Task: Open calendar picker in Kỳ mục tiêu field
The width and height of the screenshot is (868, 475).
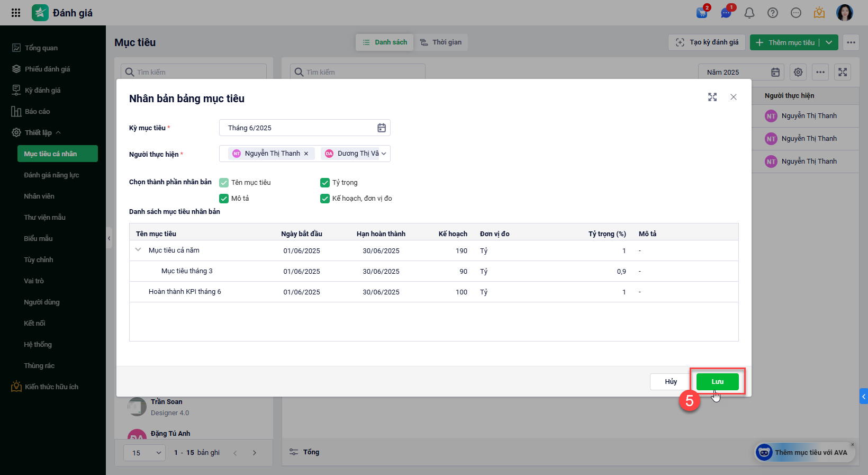Action: pos(381,128)
